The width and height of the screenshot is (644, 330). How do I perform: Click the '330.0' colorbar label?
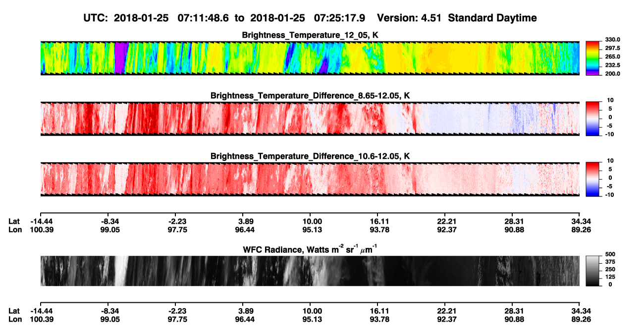click(x=613, y=40)
